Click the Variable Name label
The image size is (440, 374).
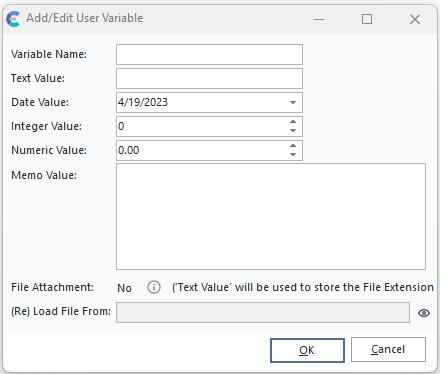pyautogui.click(x=49, y=54)
